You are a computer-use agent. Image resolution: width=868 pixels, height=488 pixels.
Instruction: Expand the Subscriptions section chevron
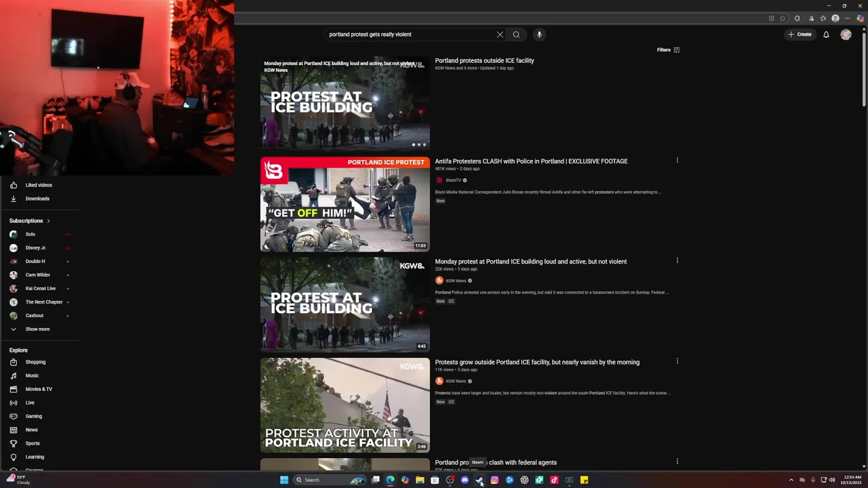coord(48,221)
